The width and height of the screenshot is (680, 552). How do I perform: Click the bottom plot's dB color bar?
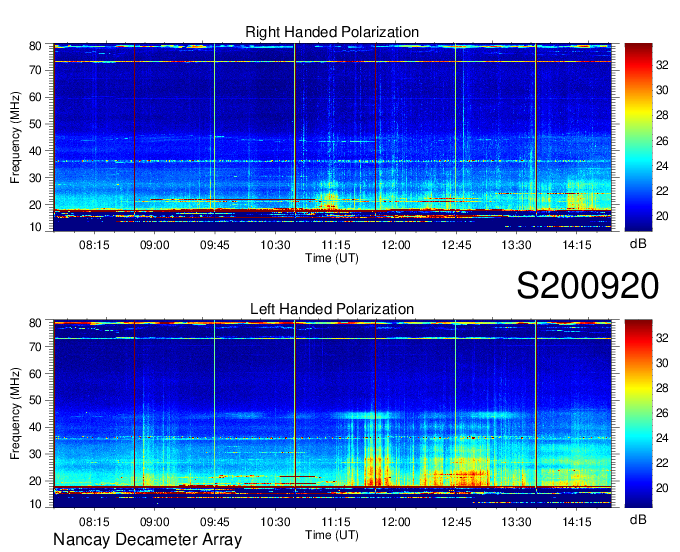[638, 414]
